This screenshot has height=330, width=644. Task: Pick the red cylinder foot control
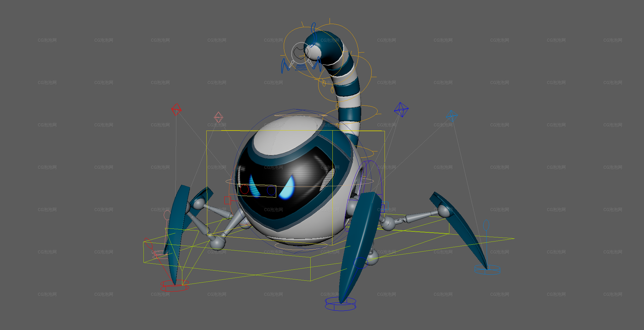pyautogui.click(x=174, y=285)
